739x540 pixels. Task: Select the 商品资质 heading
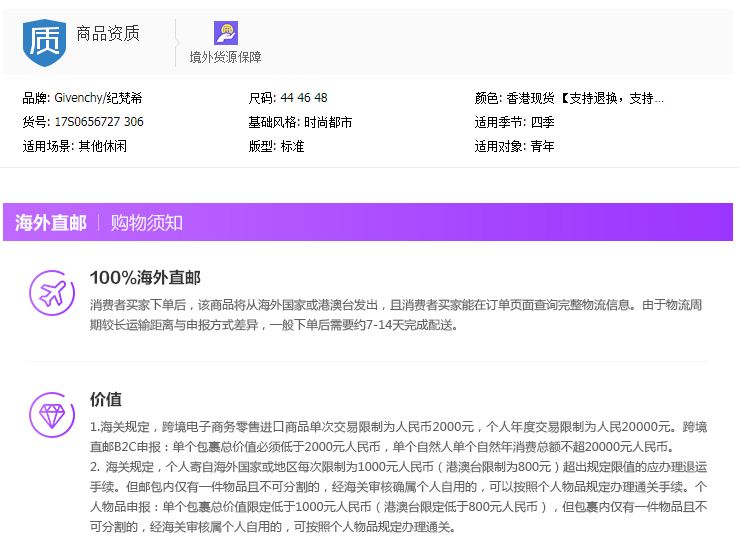(x=108, y=33)
